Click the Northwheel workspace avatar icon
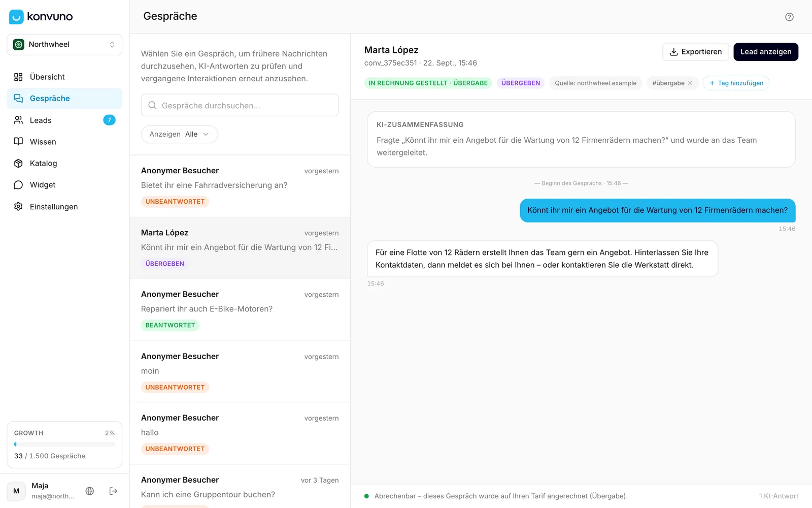Viewport: 812px width, 508px height. coord(19,44)
